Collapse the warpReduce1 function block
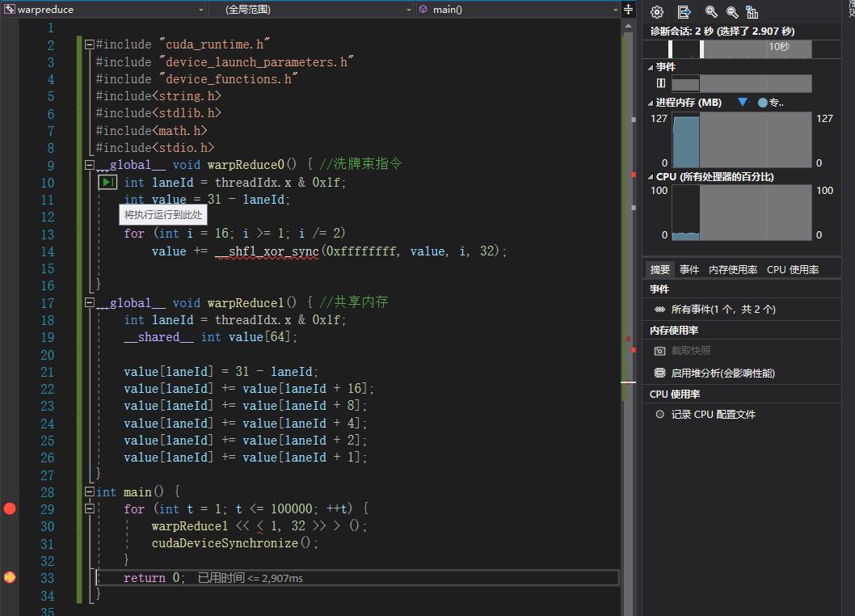 [90, 303]
